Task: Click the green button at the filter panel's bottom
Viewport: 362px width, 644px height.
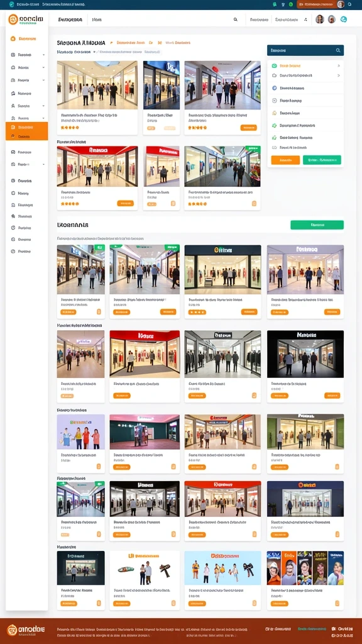Action: [x=322, y=160]
